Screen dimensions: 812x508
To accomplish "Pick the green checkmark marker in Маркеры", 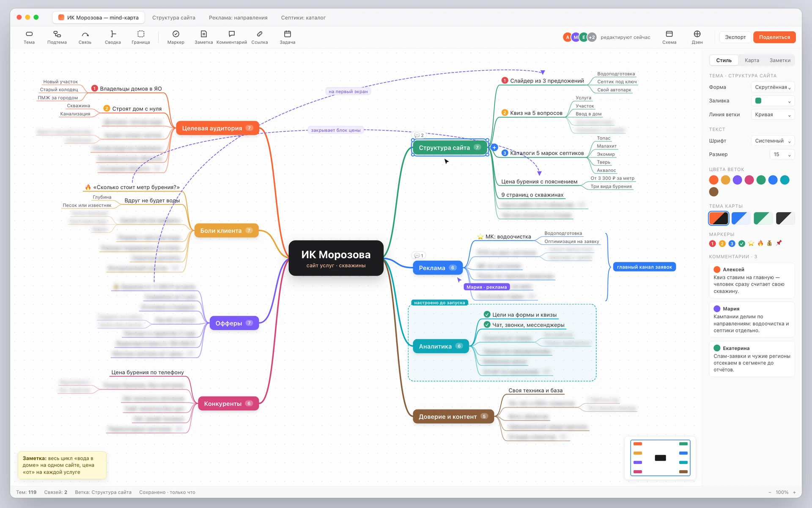I will [x=742, y=243].
